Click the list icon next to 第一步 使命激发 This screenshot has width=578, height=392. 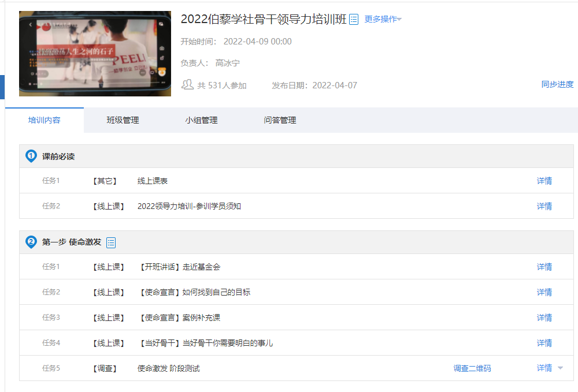coord(111,242)
